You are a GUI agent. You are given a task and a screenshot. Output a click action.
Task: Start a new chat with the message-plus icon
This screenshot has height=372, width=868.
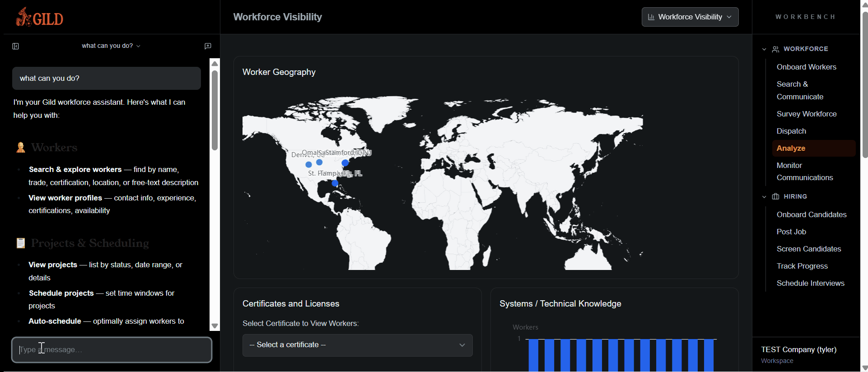click(x=208, y=46)
